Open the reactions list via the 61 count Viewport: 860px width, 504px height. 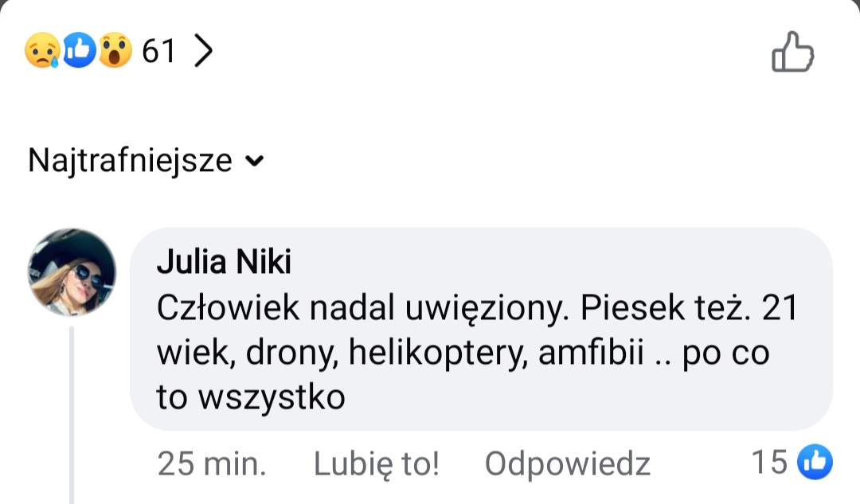(158, 53)
